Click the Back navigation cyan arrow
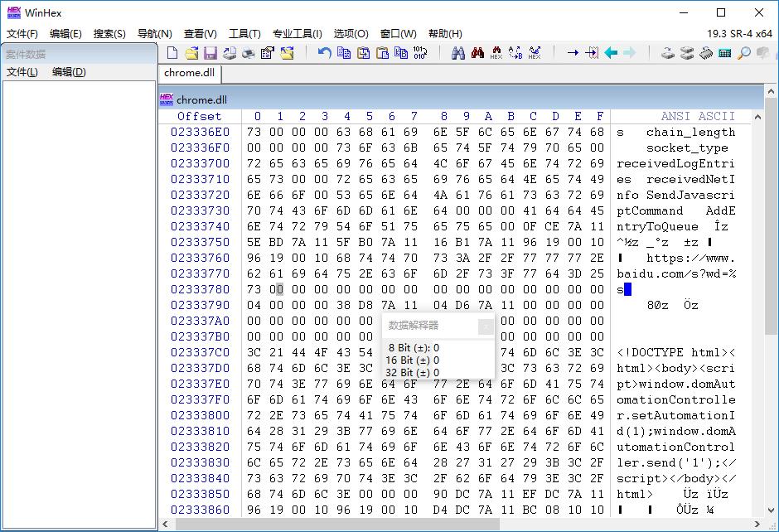This screenshot has height=532, width=779. tap(611, 53)
